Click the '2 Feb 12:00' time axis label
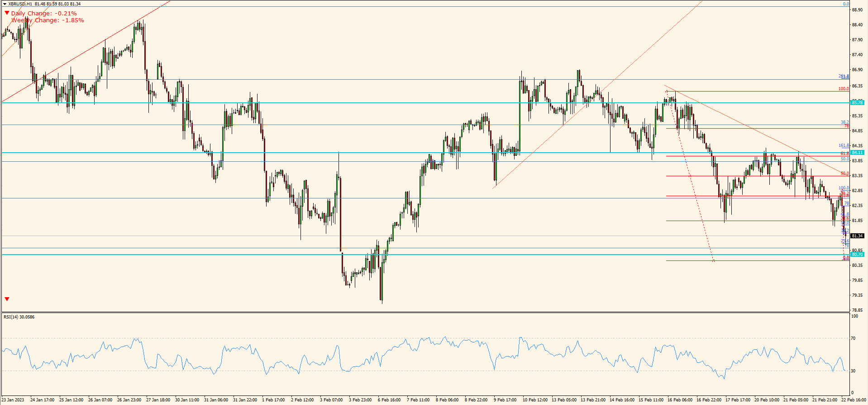The image size is (868, 405). 302,400
